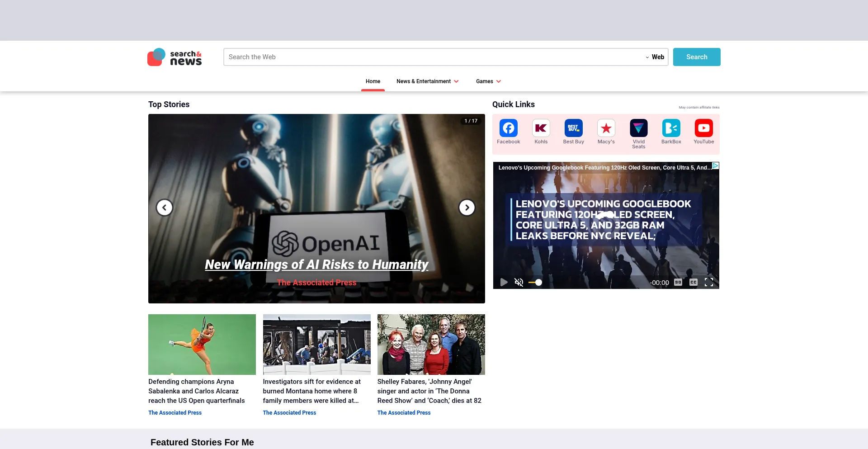This screenshot has height=449, width=868.
Task: Open the Sabalenka and Alcaraz US Open story
Action: [197, 391]
